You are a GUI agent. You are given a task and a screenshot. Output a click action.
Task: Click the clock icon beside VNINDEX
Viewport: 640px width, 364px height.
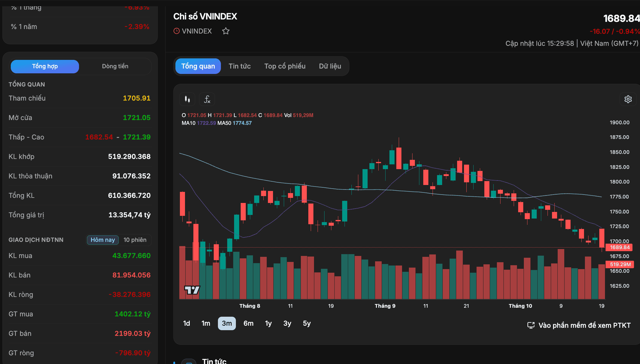click(x=177, y=31)
